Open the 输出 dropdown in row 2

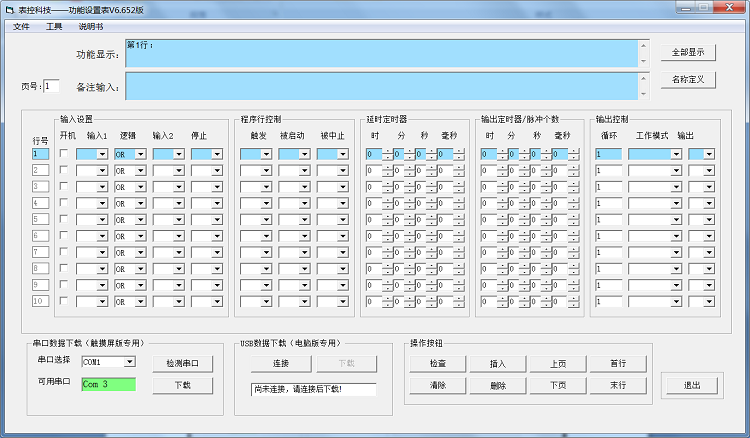pos(701,171)
